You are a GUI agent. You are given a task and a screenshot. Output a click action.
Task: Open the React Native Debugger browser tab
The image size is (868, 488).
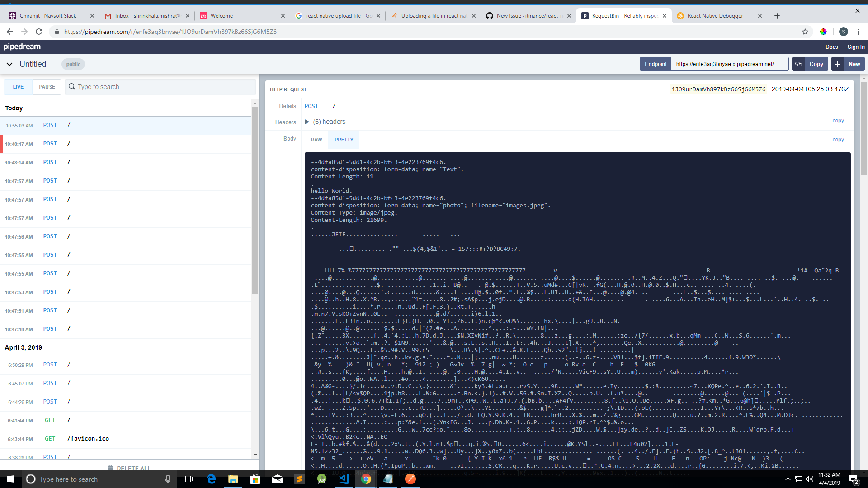tap(714, 15)
